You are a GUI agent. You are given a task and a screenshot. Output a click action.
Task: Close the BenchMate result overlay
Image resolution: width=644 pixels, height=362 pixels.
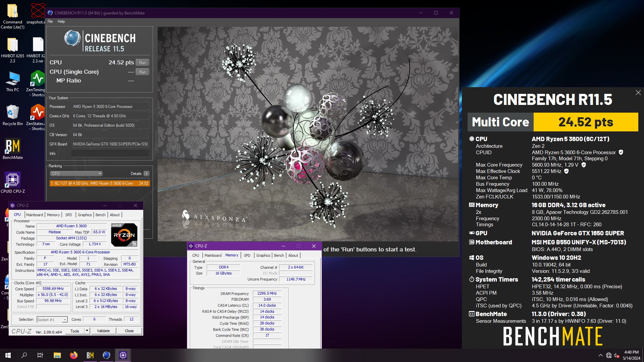tap(638, 93)
